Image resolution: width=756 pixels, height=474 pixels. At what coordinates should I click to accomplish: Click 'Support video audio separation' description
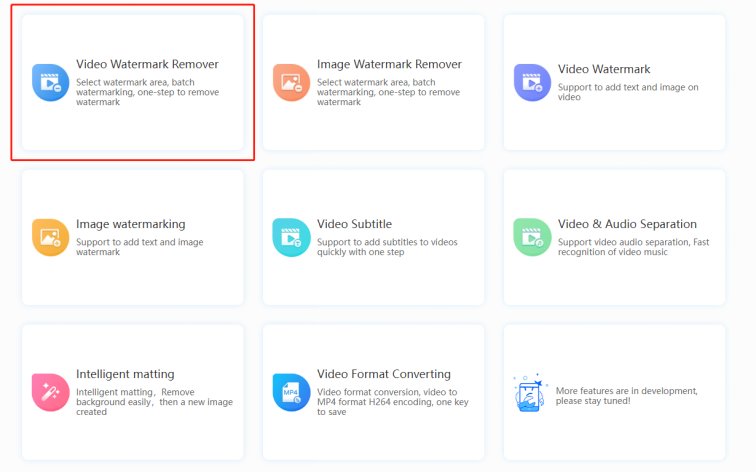coord(634,247)
